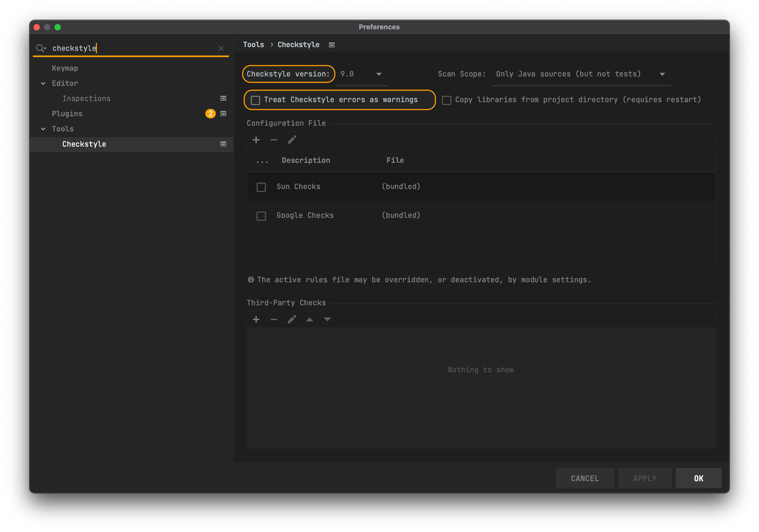Click the Description column header
759x532 pixels.
click(x=306, y=160)
